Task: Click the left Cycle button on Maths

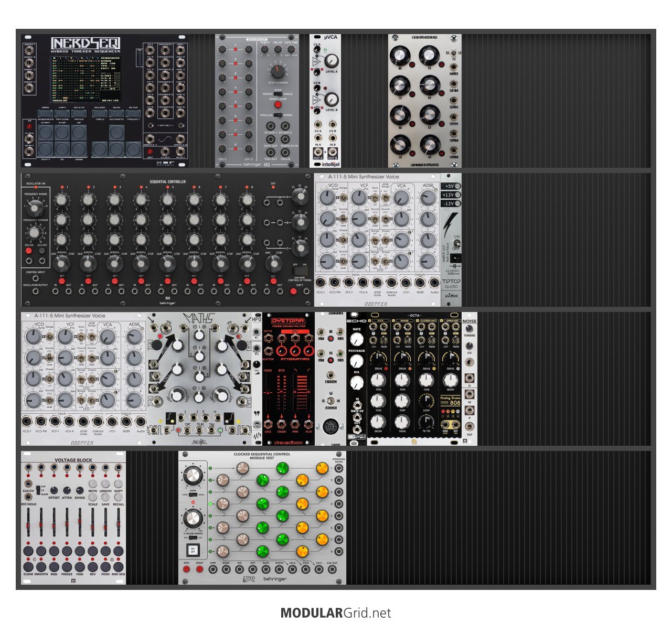Action: [157, 345]
